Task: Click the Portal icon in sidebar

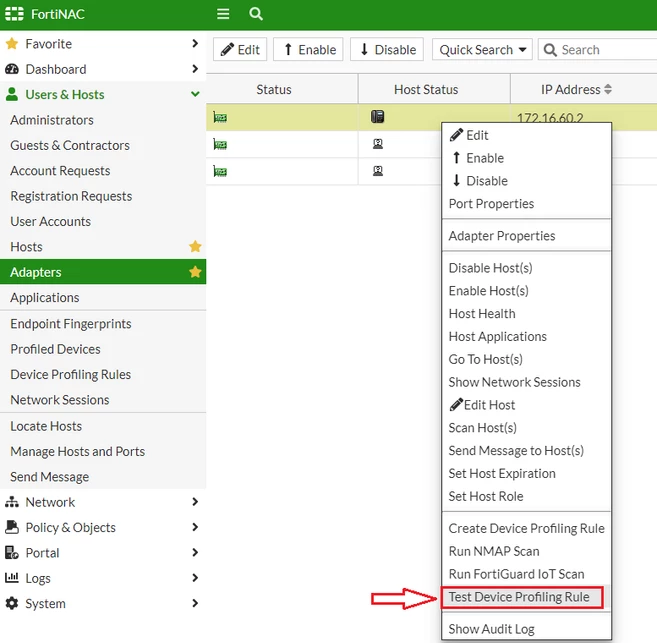Action: (12, 553)
